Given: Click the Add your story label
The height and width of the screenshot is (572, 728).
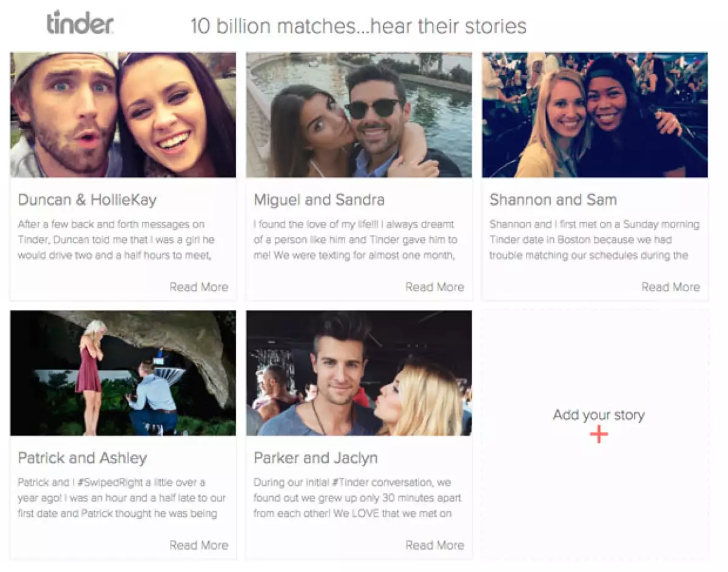Looking at the screenshot, I should click(x=599, y=415).
